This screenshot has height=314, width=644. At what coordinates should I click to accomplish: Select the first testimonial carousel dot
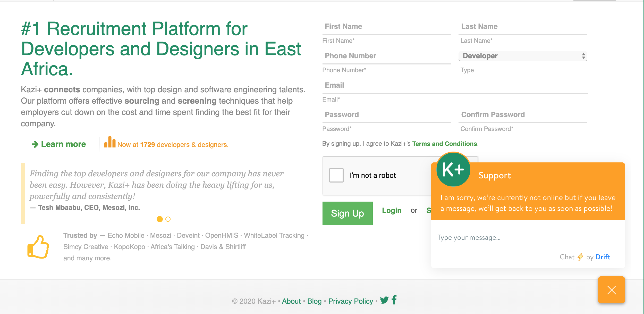click(x=160, y=219)
